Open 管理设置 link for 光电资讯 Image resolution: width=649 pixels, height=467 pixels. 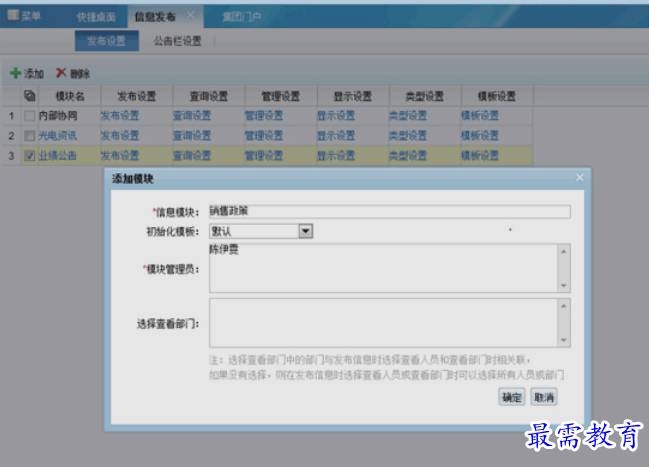[264, 135]
